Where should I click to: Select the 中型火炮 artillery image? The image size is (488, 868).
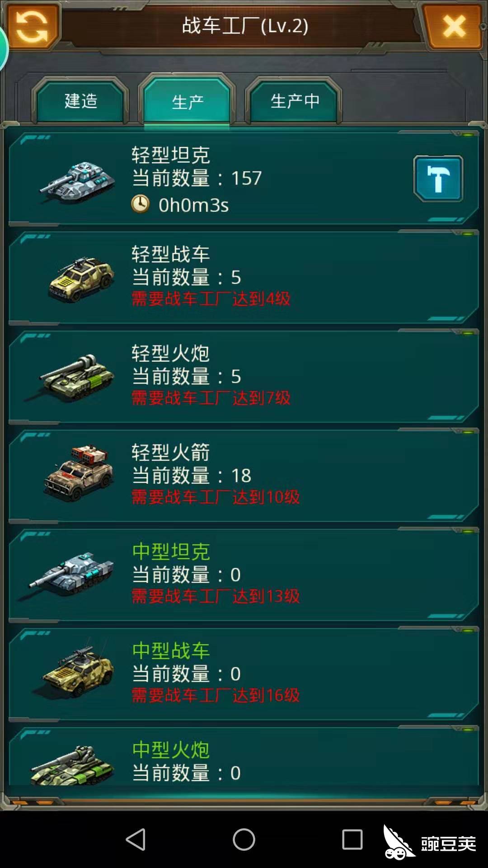(x=72, y=765)
